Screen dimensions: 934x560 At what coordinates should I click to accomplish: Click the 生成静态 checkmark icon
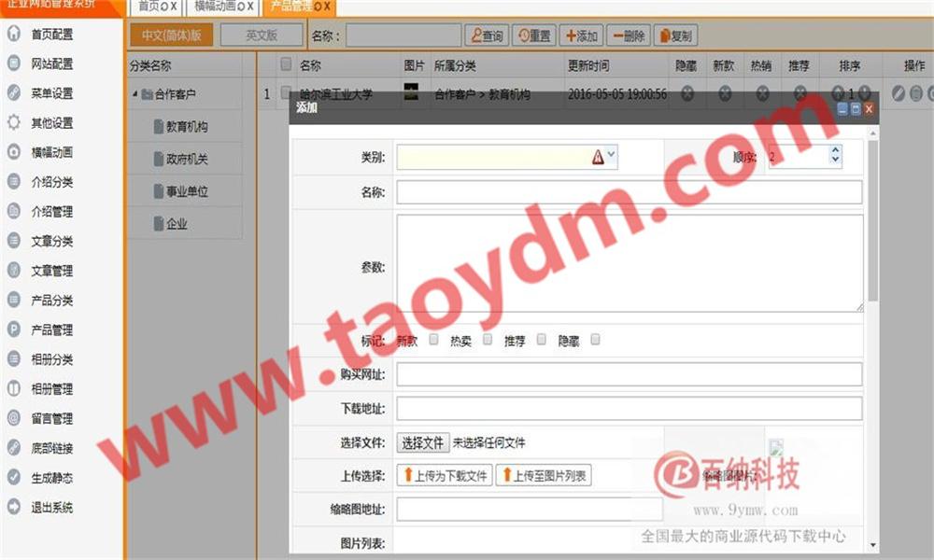(x=14, y=477)
